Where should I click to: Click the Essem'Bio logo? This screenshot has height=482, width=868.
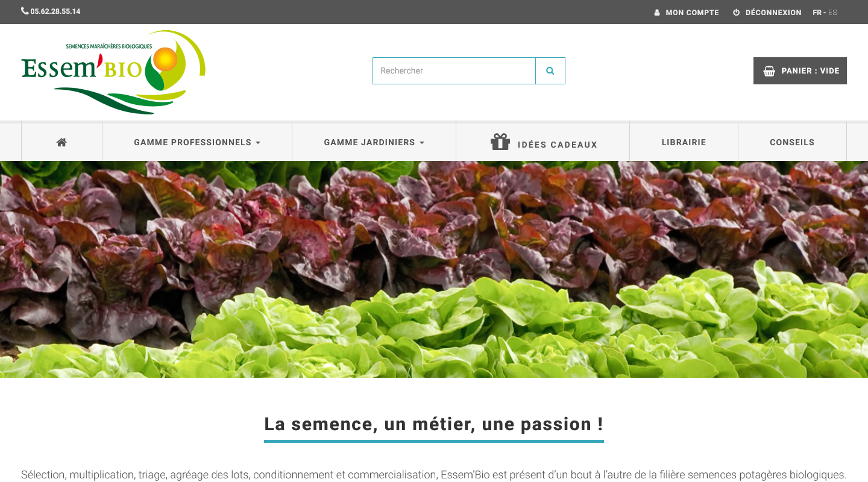pyautogui.click(x=113, y=72)
